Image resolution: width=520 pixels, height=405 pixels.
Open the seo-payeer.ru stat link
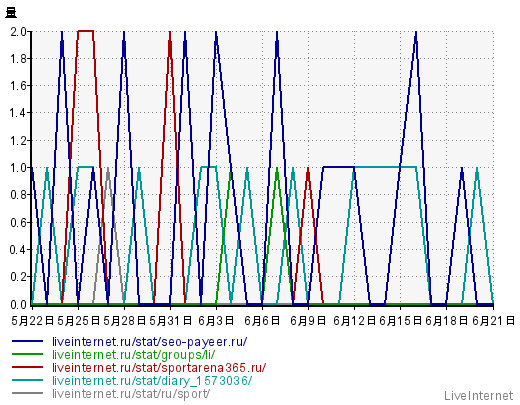point(149,342)
